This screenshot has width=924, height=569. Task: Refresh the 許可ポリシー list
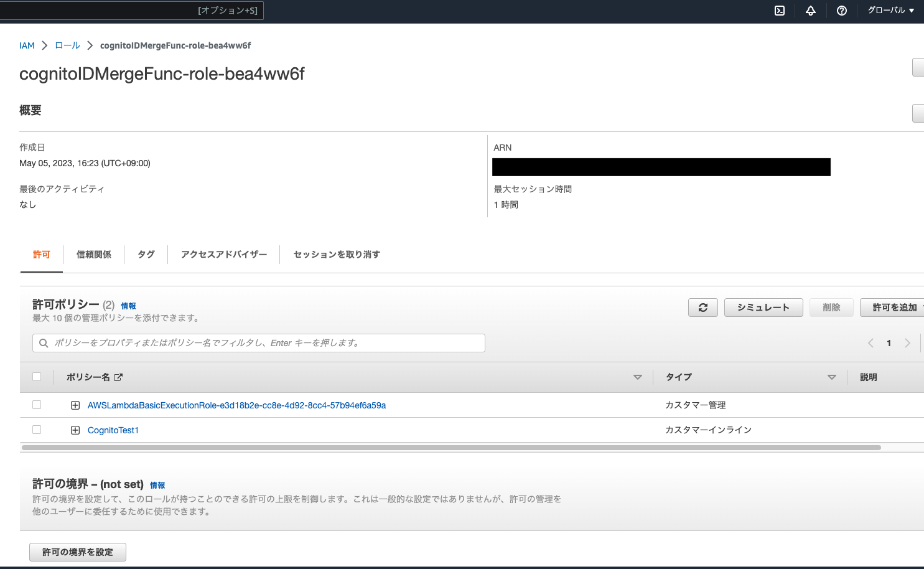702,307
